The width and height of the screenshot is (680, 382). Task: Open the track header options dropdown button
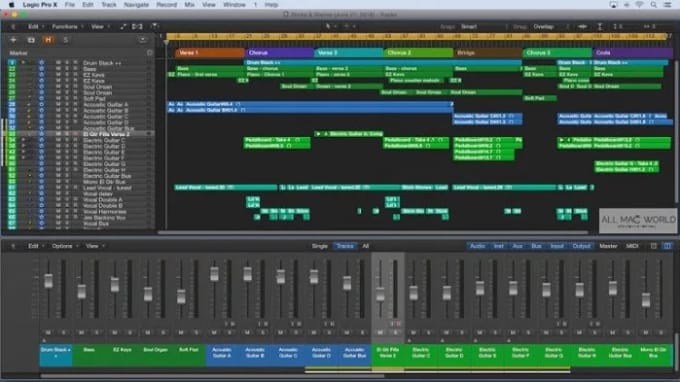point(143,40)
